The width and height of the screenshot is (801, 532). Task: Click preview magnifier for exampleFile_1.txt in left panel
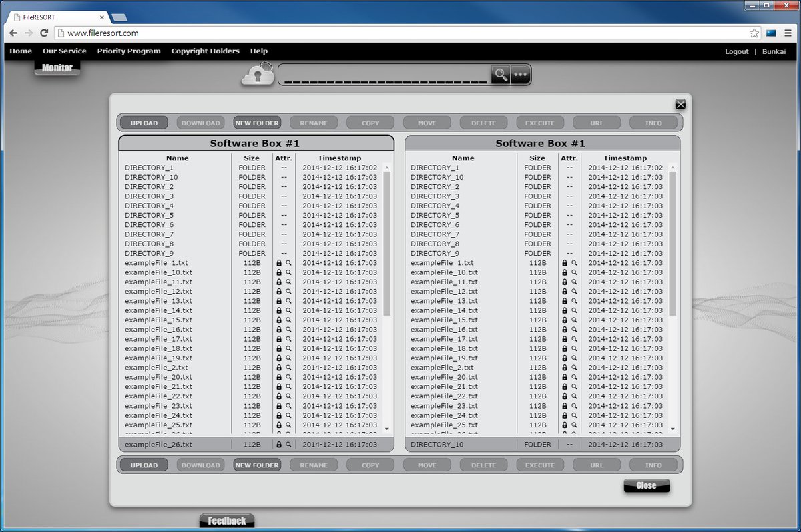(x=288, y=263)
